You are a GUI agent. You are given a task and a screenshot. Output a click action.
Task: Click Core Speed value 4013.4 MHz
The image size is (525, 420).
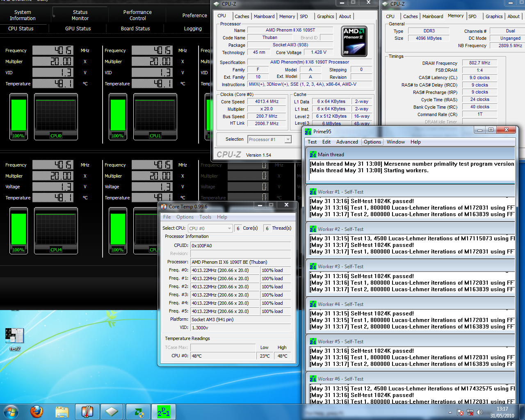pyautogui.click(x=267, y=102)
